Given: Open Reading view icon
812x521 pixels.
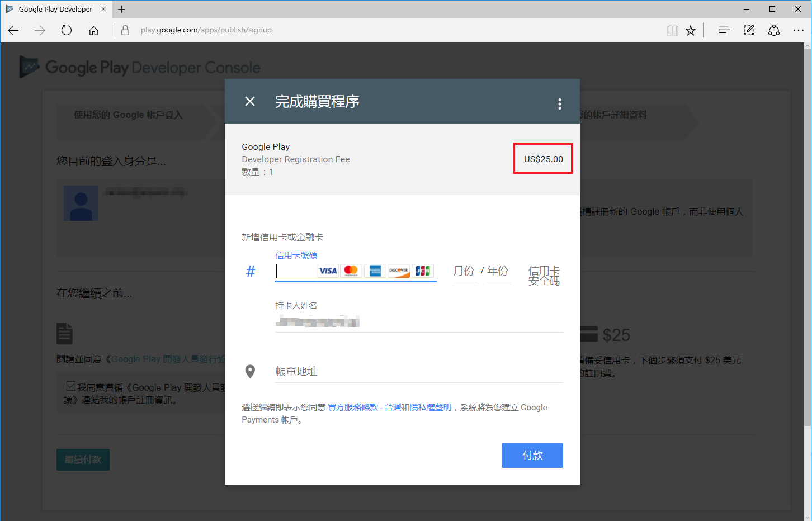Looking at the screenshot, I should (673, 30).
